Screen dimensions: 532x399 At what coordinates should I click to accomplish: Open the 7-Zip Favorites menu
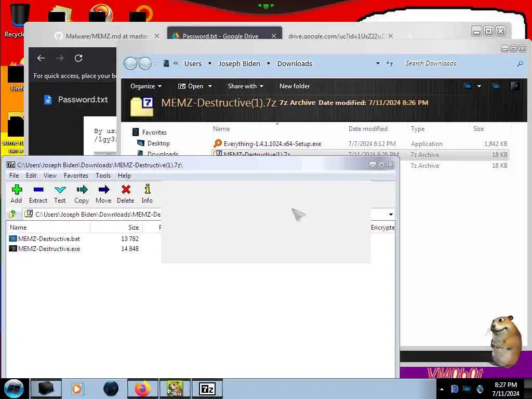(76, 176)
